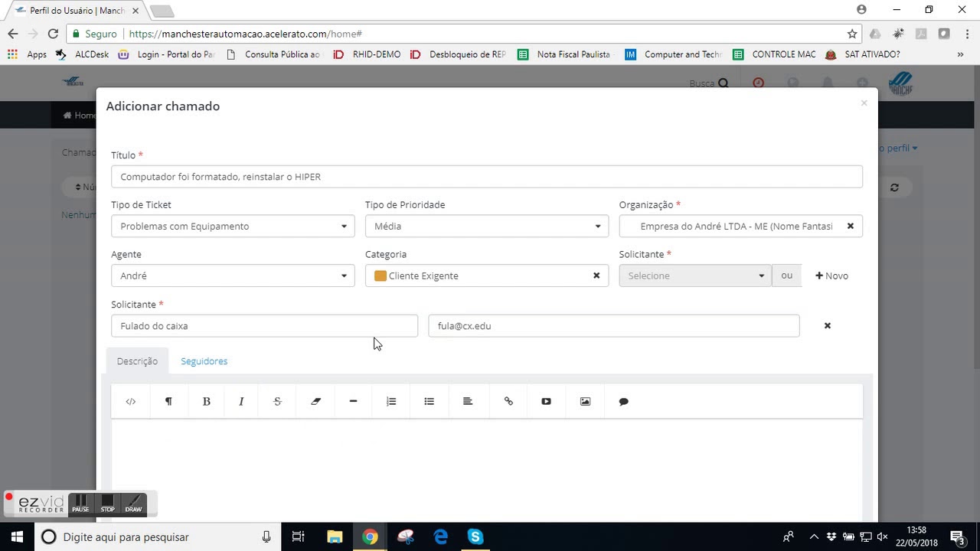Open Organização dropdown field

740,226
